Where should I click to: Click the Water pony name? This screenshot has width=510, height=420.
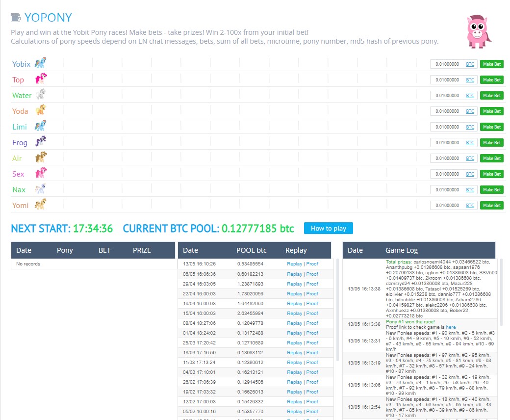22,95
